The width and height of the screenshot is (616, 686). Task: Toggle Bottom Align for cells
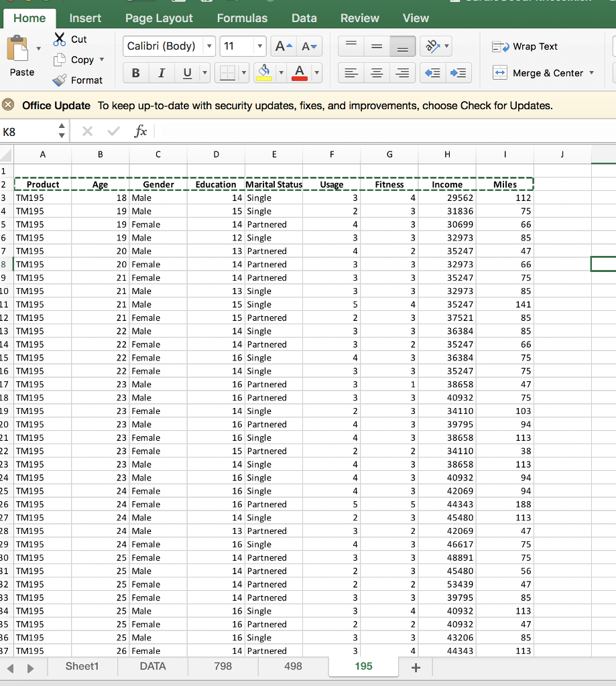(403, 46)
